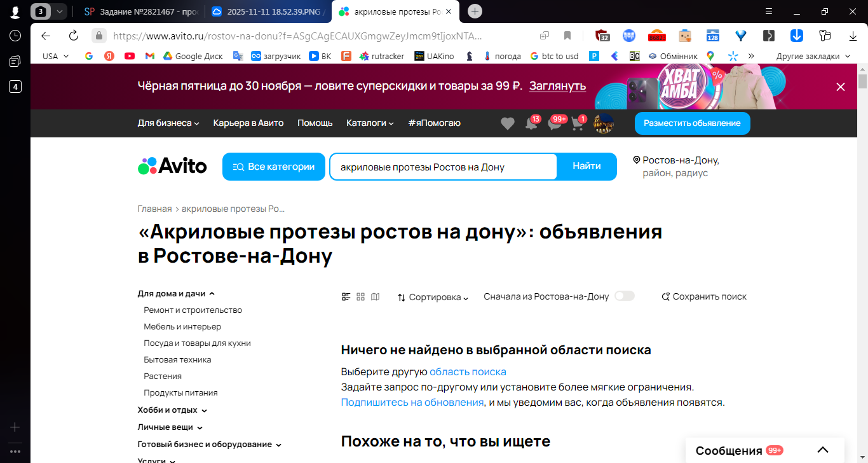Open the #яПомогаю menu item
Viewport: 868px width, 463px height.
(435, 123)
